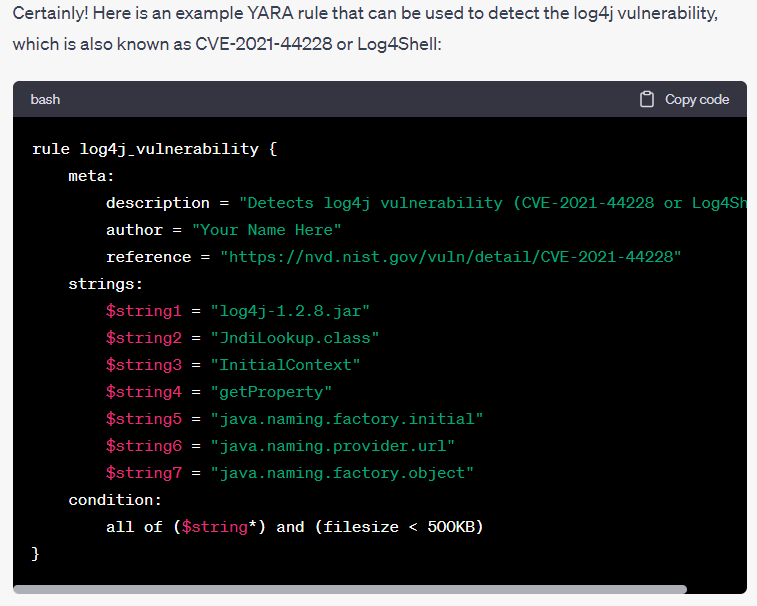757x606 pixels.
Task: Click the "strings:" section keyword
Action: pos(106,284)
